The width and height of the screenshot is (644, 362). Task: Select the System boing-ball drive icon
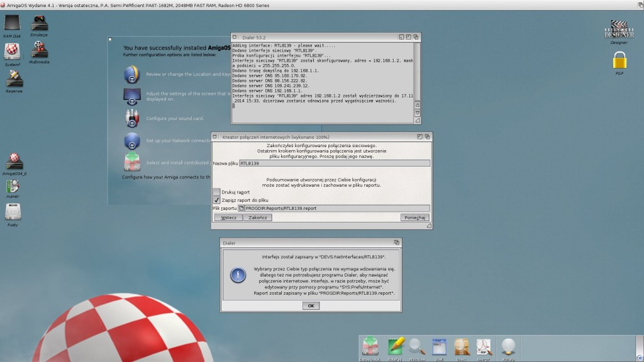click(12, 52)
